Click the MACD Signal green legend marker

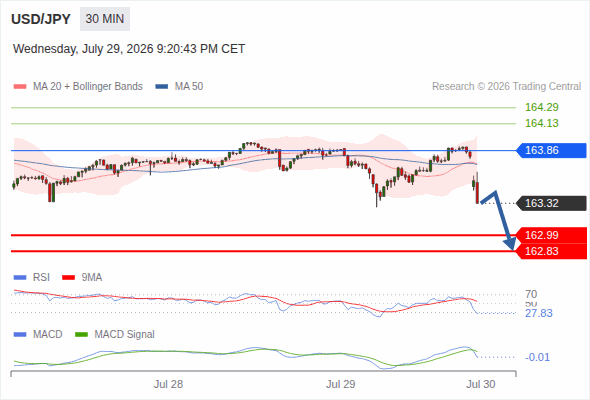click(x=81, y=335)
